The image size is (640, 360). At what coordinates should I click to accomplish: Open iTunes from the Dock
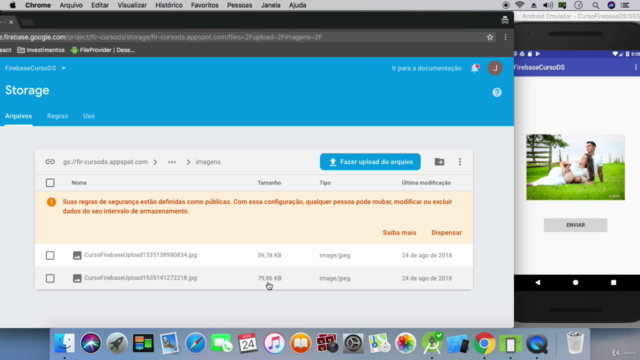[274, 343]
